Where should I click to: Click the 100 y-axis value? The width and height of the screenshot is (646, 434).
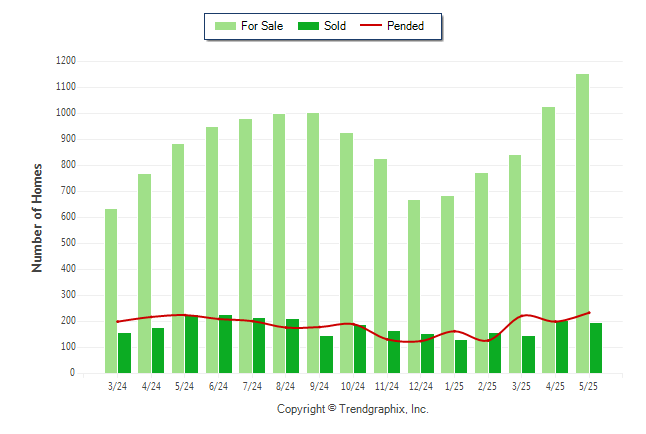tap(68, 346)
